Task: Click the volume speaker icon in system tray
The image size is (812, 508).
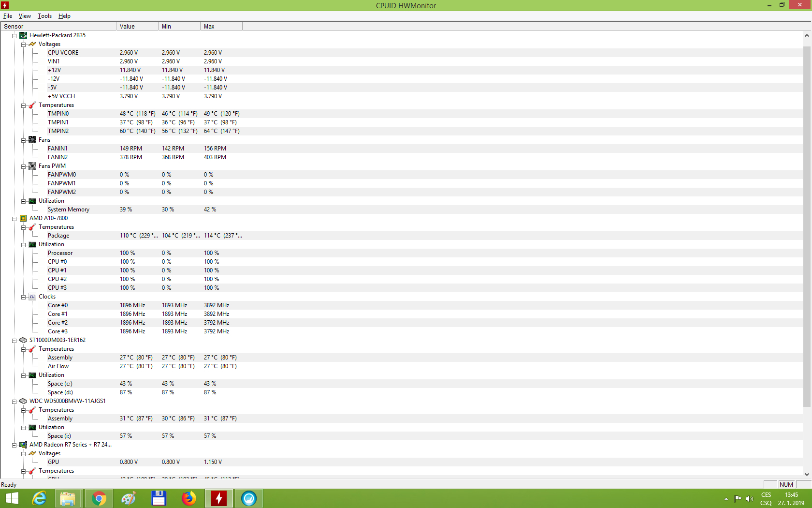Action: [x=749, y=499]
